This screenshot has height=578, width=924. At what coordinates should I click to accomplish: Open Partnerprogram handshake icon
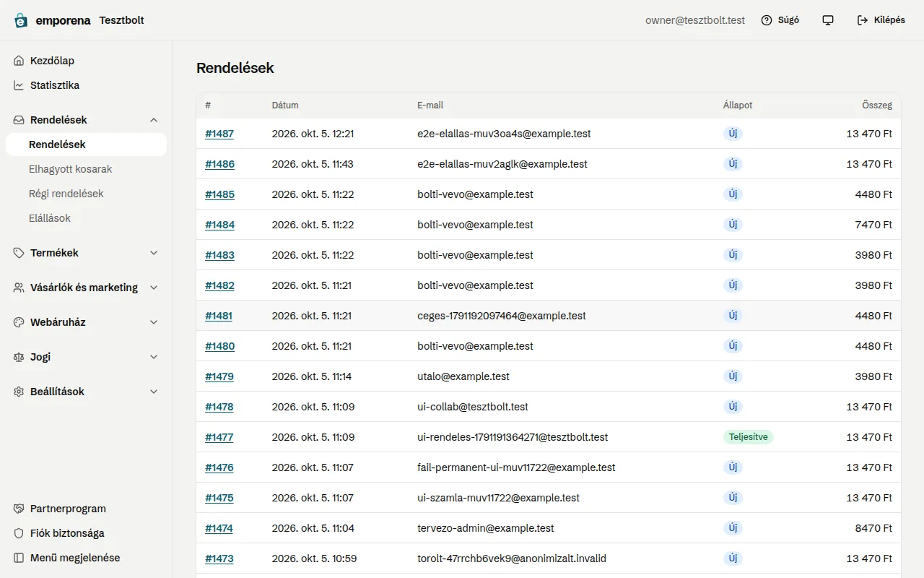(19, 509)
